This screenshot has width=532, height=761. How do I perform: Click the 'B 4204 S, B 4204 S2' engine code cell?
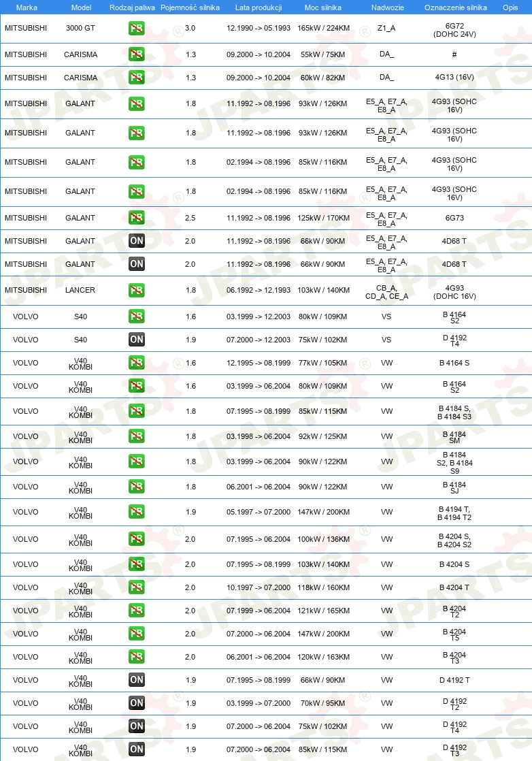454,540
